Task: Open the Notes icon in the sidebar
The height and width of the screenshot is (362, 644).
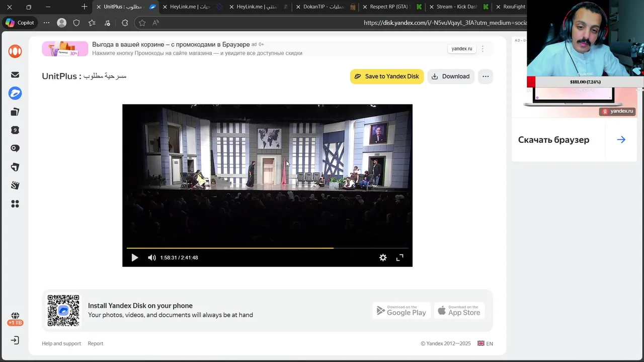Action: tap(15, 167)
